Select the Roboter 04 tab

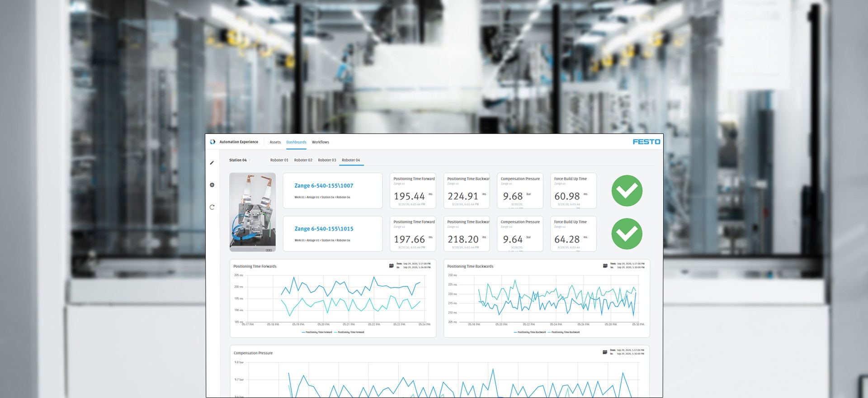point(351,160)
